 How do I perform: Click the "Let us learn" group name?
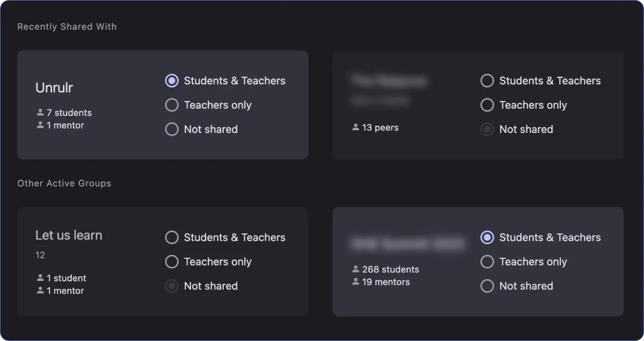tap(68, 235)
